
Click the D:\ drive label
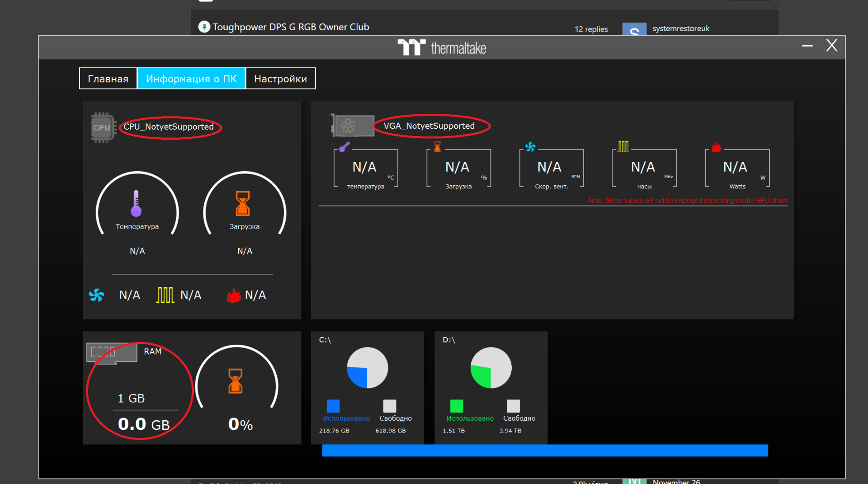(x=448, y=340)
